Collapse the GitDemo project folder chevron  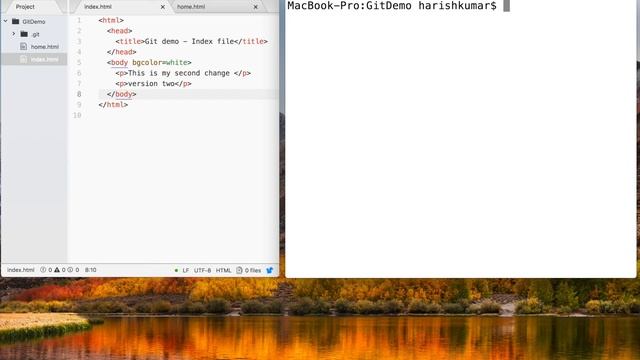pos(6,21)
